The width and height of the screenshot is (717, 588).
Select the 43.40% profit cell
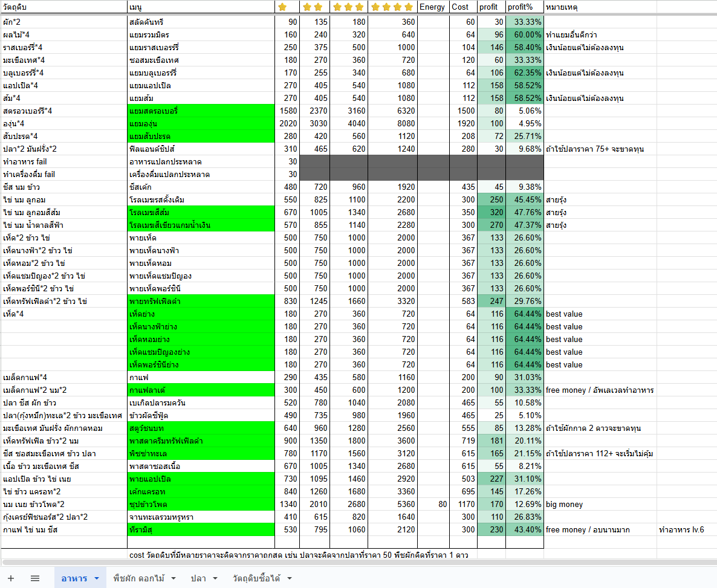coord(525,529)
